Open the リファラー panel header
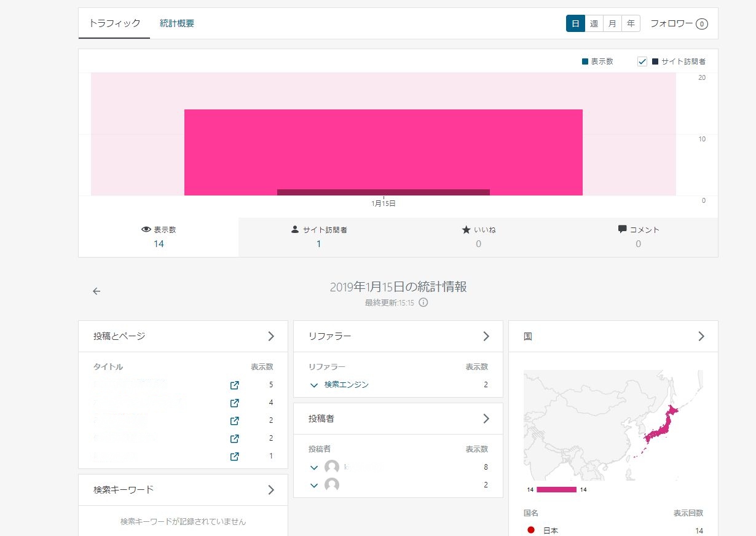Viewport: 756px width, 536px height. pyautogui.click(x=398, y=336)
